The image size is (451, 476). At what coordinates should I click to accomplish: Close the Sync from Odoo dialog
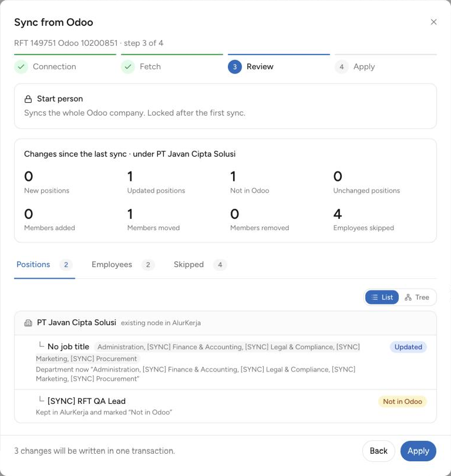[x=433, y=22]
